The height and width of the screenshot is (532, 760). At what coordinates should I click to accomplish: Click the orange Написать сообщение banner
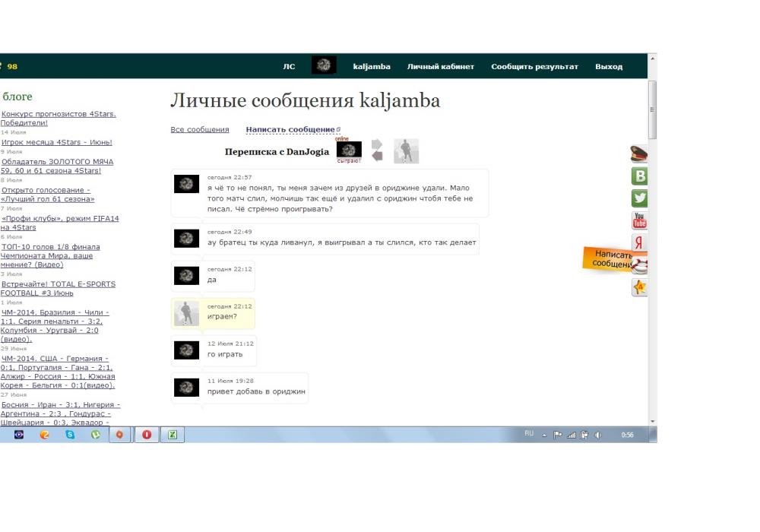click(x=607, y=259)
